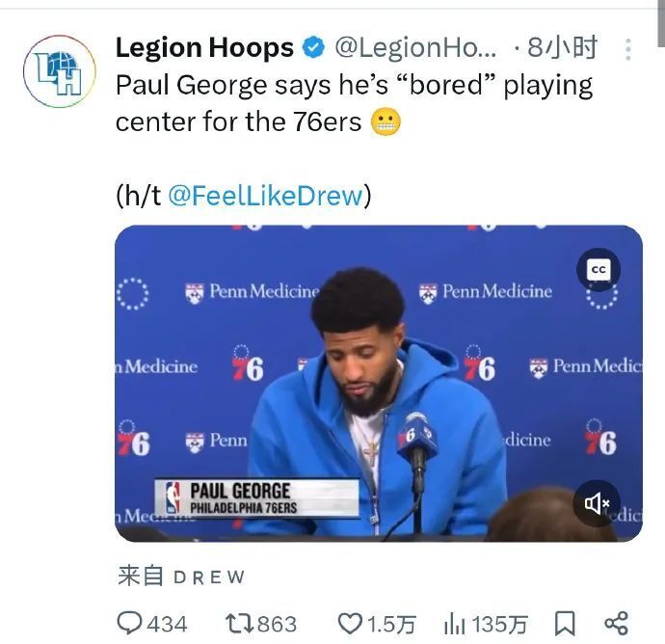Click the 来自 DREW source link
Viewport: 665px width, 644px height.
[181, 577]
